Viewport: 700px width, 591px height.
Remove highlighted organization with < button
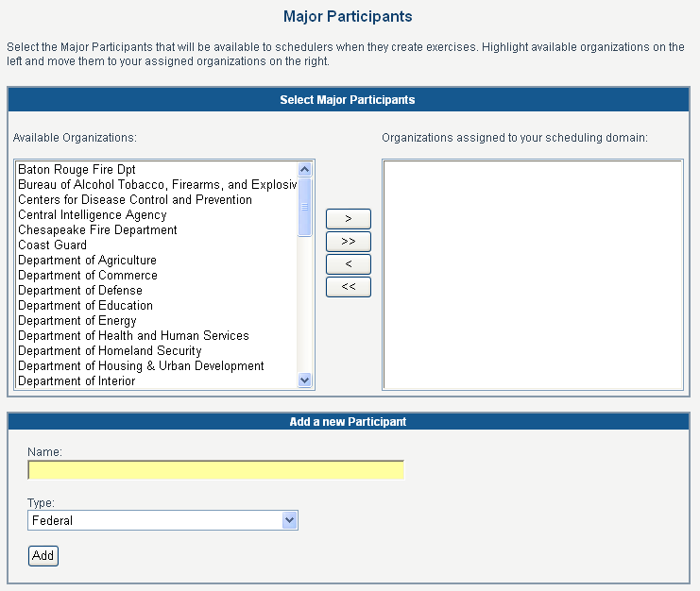[349, 264]
